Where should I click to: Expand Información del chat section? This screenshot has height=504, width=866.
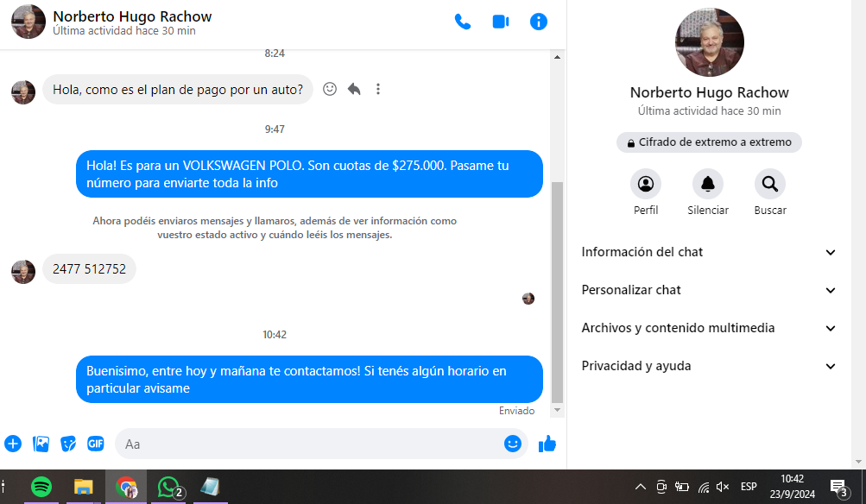[708, 252]
